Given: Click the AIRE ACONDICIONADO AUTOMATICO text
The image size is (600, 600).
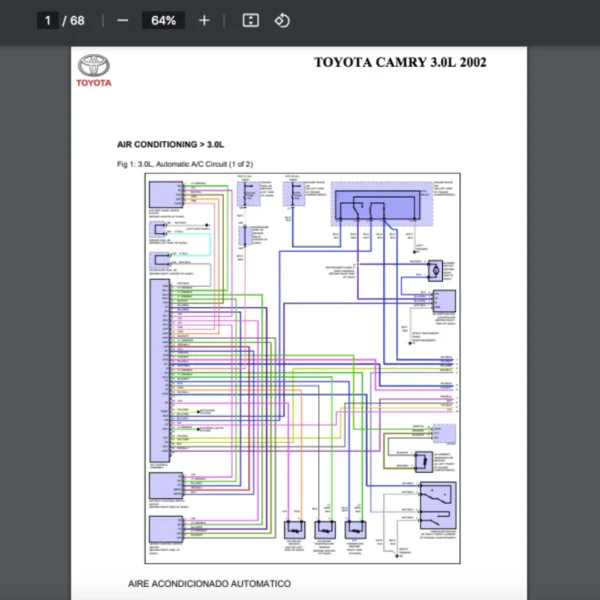Looking at the screenshot, I should point(209,582).
